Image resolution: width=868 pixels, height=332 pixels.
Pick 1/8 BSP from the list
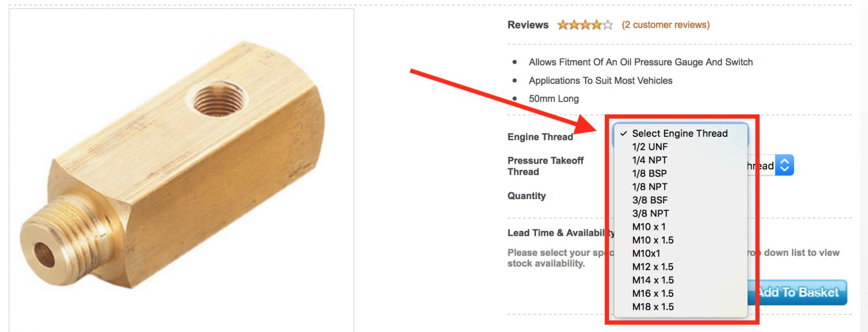(x=680, y=173)
